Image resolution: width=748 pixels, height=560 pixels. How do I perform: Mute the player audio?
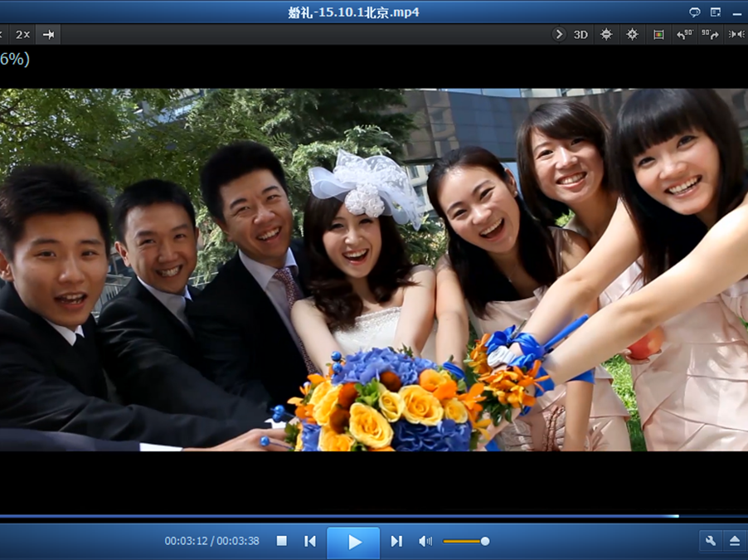(x=425, y=541)
